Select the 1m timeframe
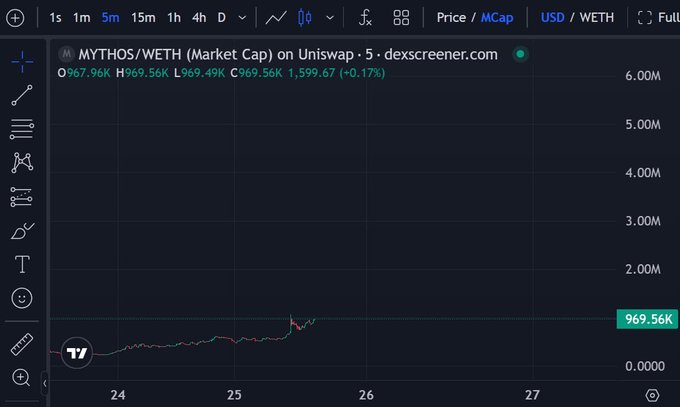 (x=82, y=18)
